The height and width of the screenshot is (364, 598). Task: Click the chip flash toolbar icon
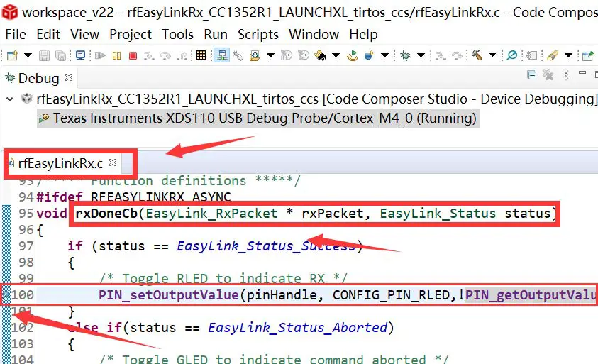[320, 56]
